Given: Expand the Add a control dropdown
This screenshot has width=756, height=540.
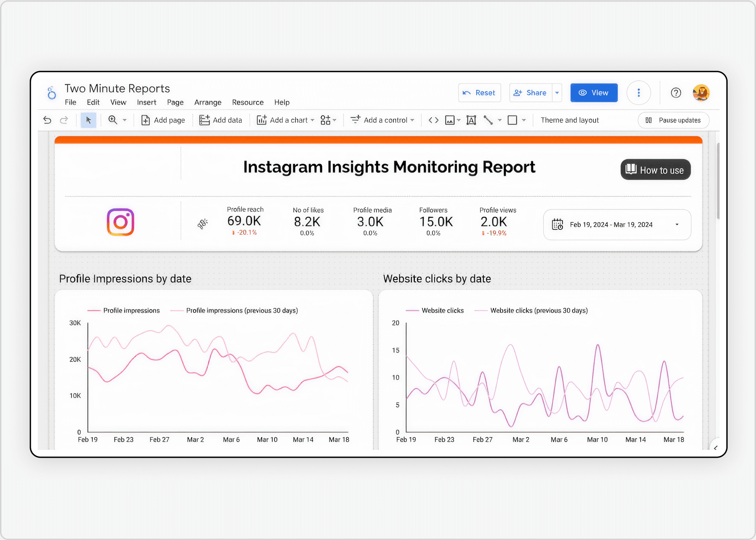Looking at the screenshot, I should (412, 120).
